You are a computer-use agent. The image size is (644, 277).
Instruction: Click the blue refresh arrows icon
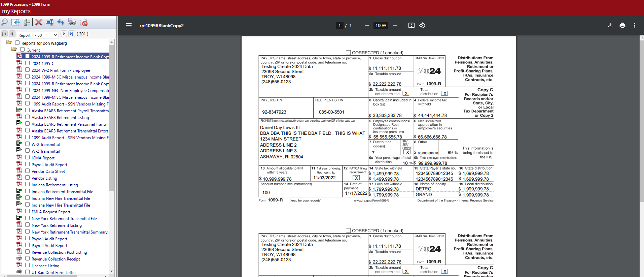61,23
